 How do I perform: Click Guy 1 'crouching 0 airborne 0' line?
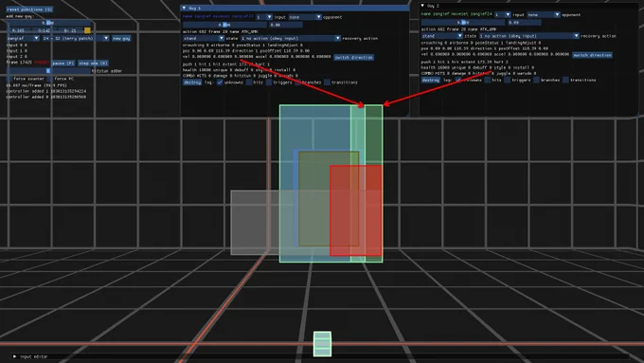click(242, 45)
